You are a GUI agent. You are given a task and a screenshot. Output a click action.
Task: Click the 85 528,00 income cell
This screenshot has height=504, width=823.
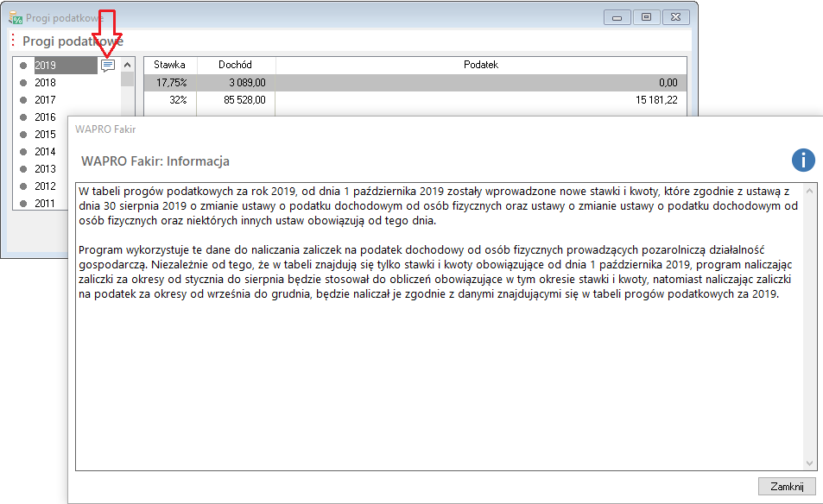pos(237,99)
